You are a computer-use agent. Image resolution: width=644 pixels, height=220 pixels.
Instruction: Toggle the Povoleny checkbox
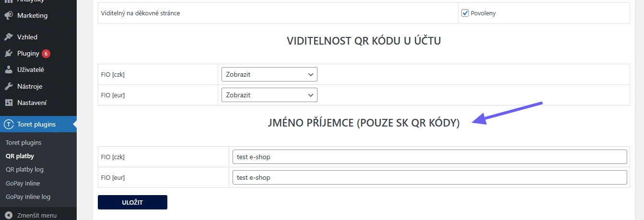click(465, 13)
